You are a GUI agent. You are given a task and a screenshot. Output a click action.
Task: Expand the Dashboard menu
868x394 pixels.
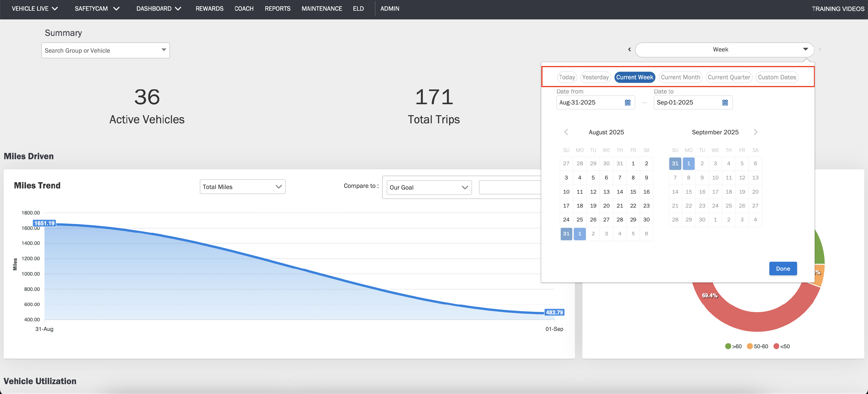click(159, 9)
